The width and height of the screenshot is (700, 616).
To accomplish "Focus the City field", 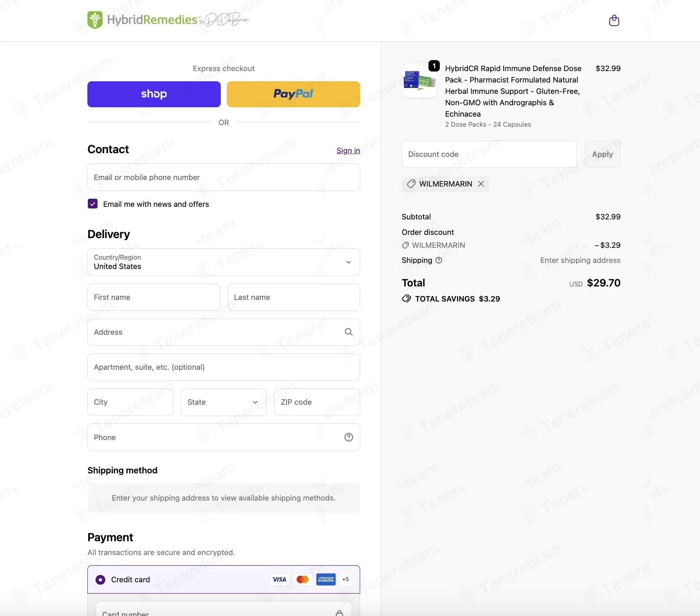I will 130,402.
